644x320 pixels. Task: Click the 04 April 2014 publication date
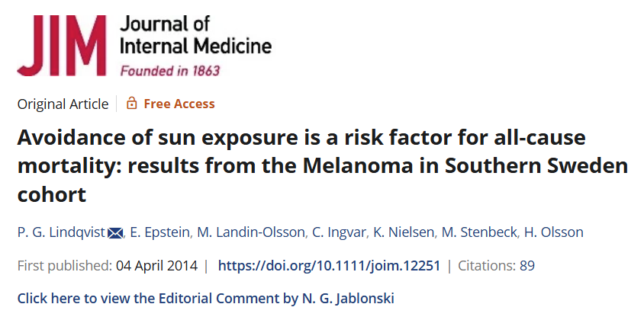(x=156, y=266)
